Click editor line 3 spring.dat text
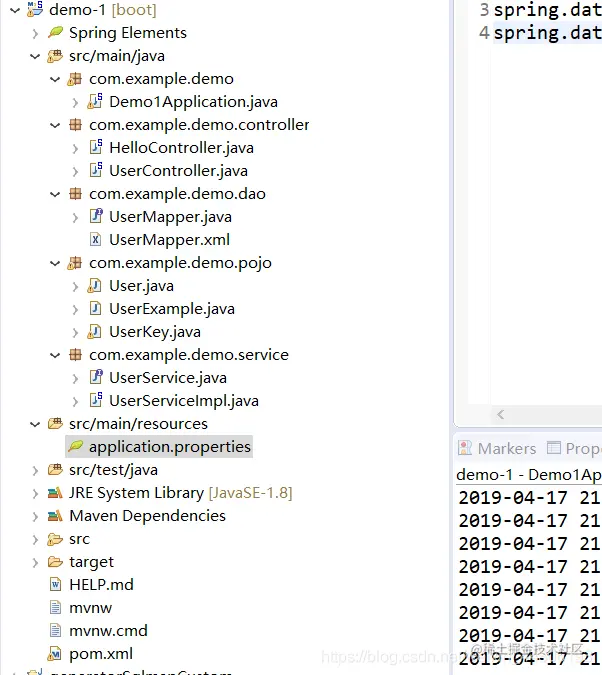602x675 pixels. (547, 9)
